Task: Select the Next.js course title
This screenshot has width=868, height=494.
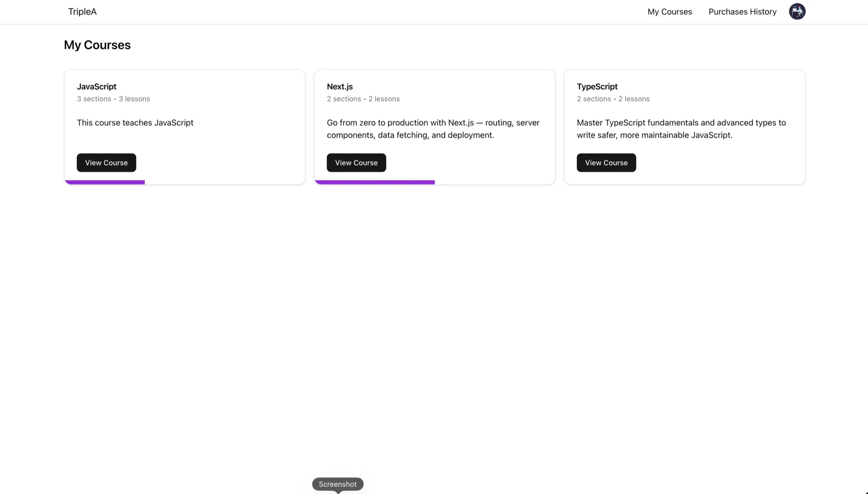Action: (339, 87)
